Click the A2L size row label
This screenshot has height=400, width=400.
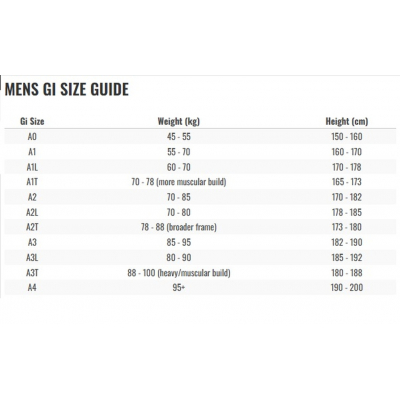click(32, 212)
